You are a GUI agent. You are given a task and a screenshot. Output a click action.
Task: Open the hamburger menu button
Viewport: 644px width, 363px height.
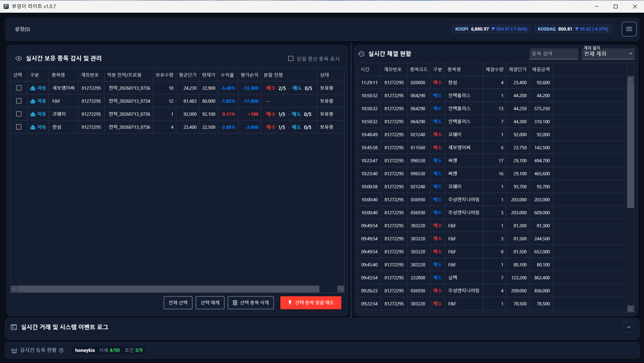coord(629,29)
